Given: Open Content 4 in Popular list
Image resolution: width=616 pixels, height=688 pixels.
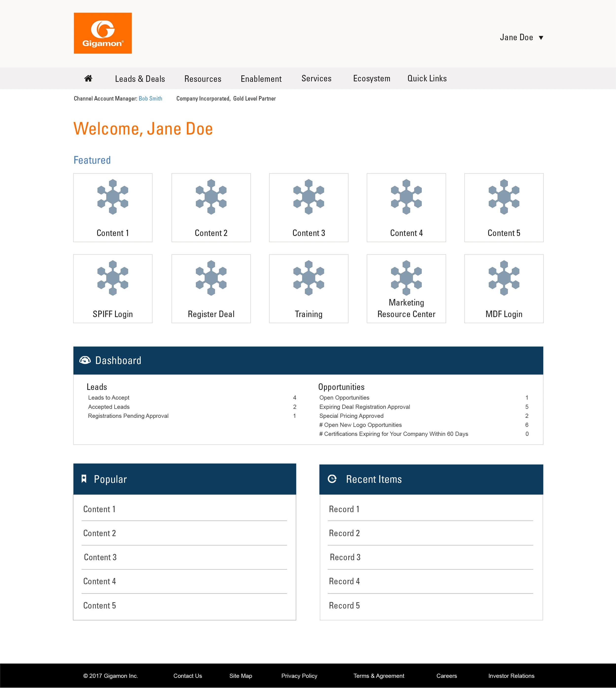Looking at the screenshot, I should (100, 581).
